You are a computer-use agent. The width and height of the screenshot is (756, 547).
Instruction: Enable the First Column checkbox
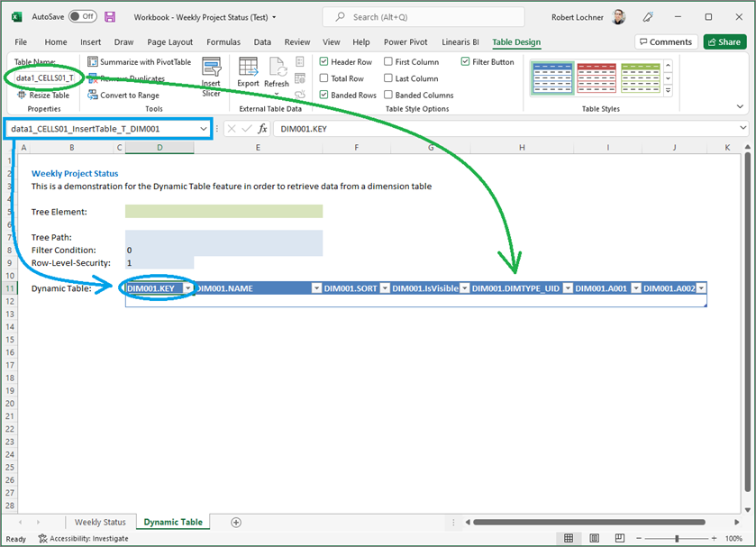pos(388,61)
